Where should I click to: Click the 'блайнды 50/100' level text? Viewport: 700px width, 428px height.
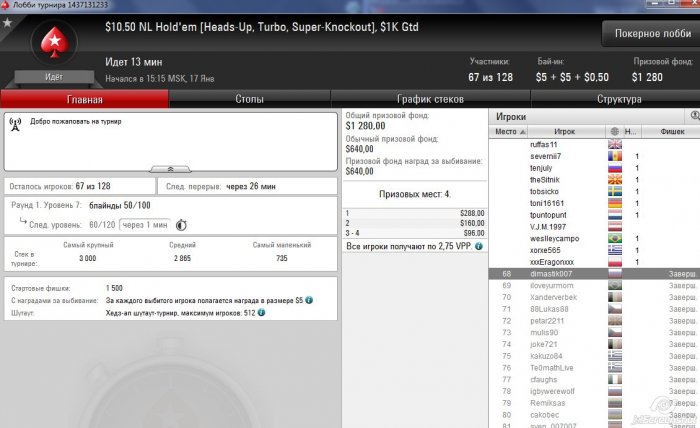coord(120,205)
